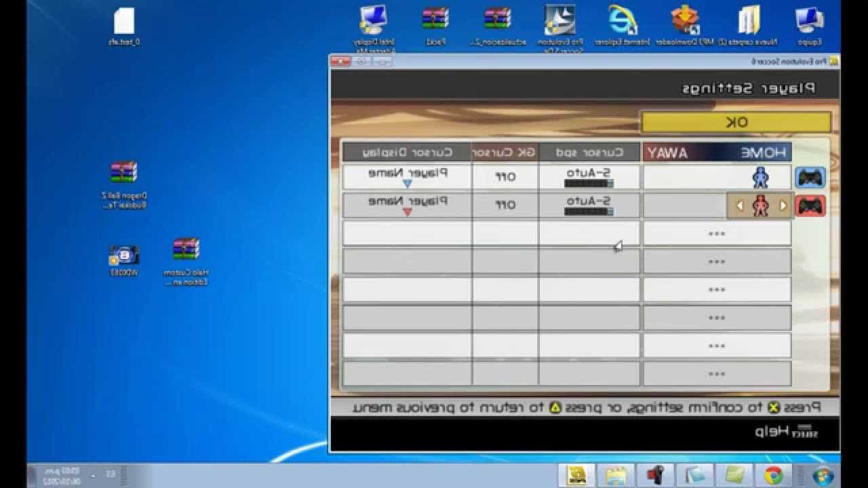
Task: Click the red player figure in HOME column
Action: (761, 206)
